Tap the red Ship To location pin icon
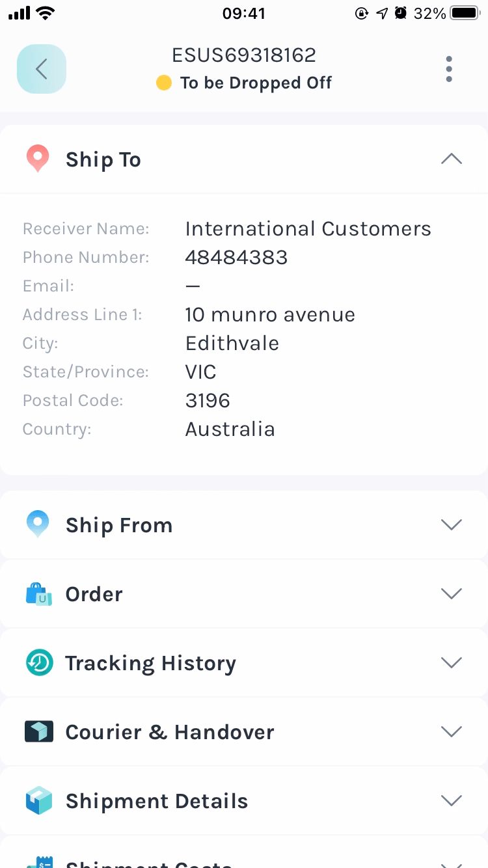488x868 pixels. [x=38, y=159]
